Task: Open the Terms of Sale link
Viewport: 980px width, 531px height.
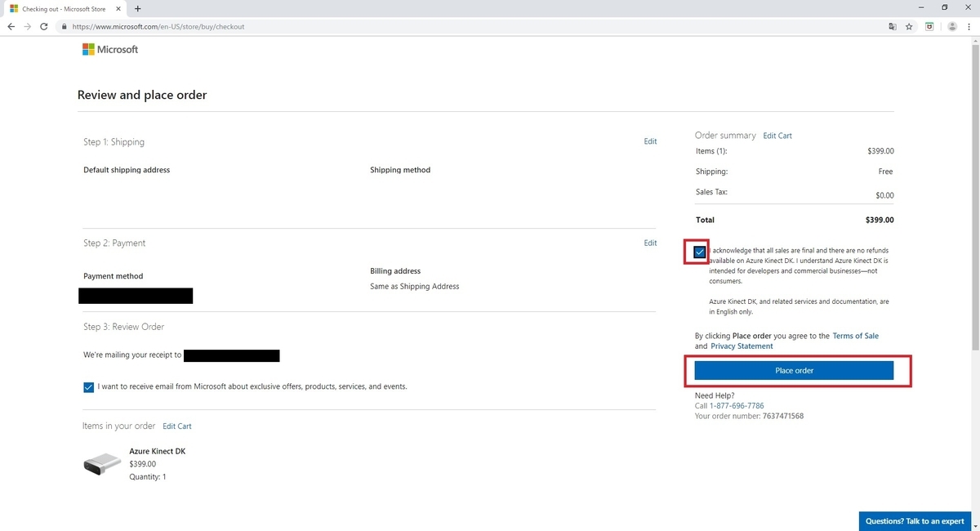Action: tap(856, 336)
